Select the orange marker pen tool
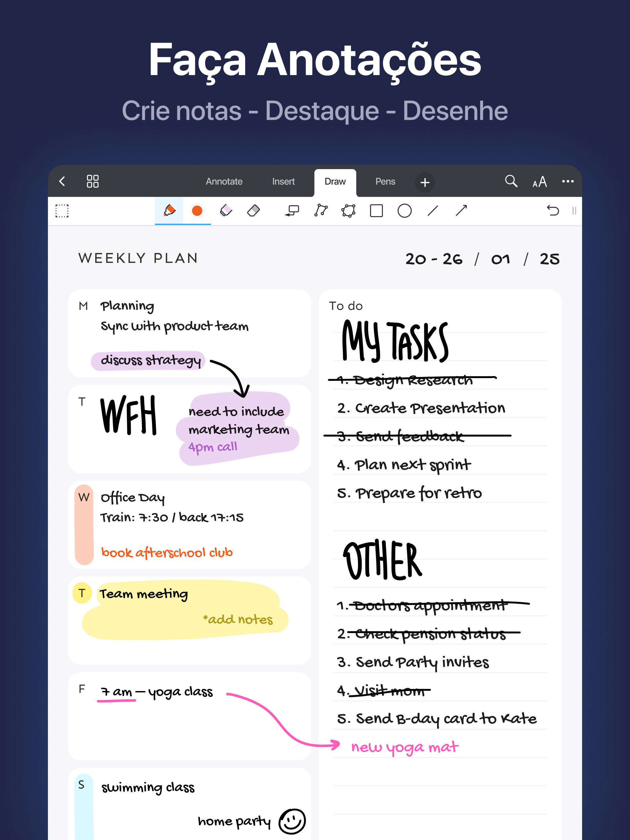This screenshot has width=630, height=840. pyautogui.click(x=169, y=210)
